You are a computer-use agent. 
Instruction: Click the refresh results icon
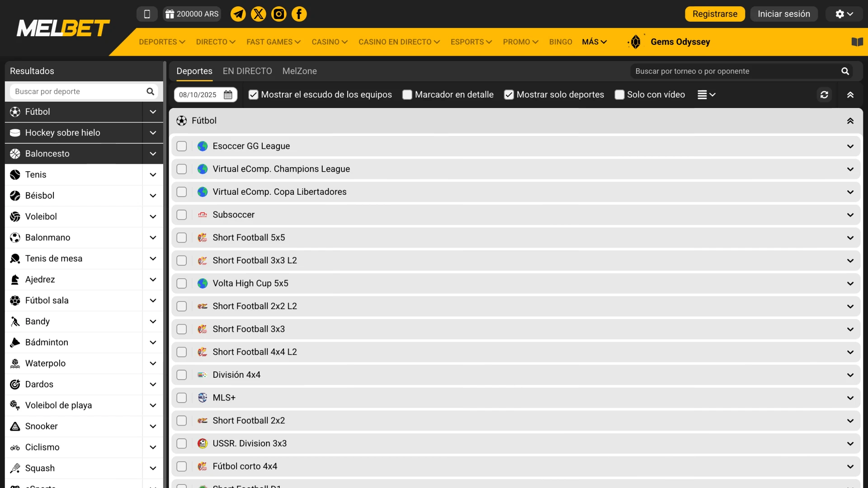(x=824, y=94)
